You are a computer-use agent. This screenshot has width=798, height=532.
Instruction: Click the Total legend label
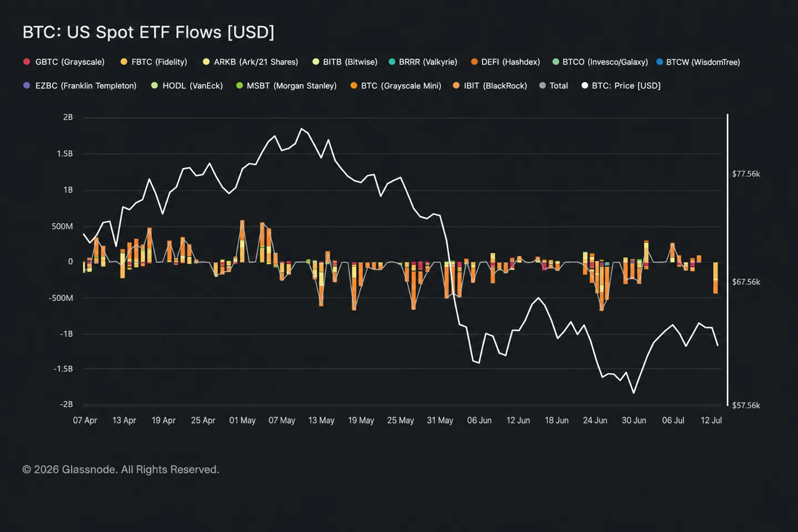tap(559, 86)
